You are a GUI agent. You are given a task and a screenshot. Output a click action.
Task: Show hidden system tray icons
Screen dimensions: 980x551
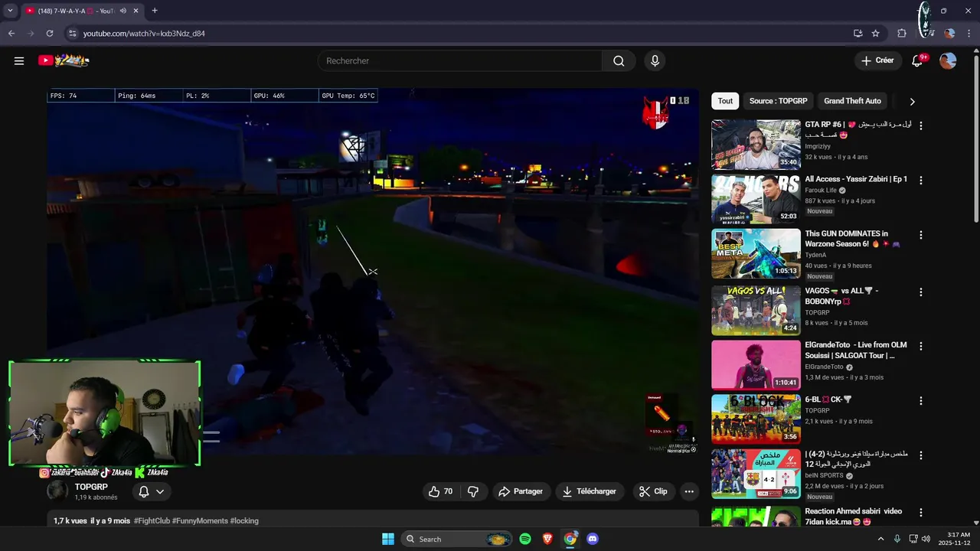pos(880,539)
